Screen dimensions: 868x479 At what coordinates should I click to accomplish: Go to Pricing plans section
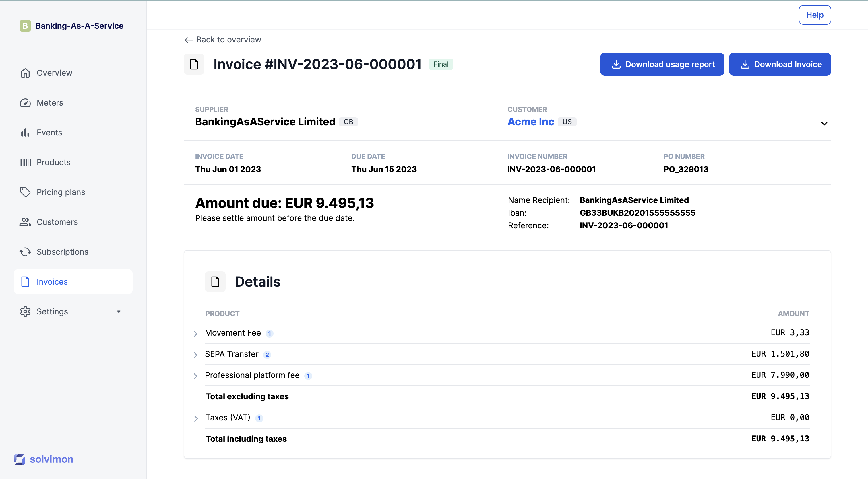coord(61,192)
